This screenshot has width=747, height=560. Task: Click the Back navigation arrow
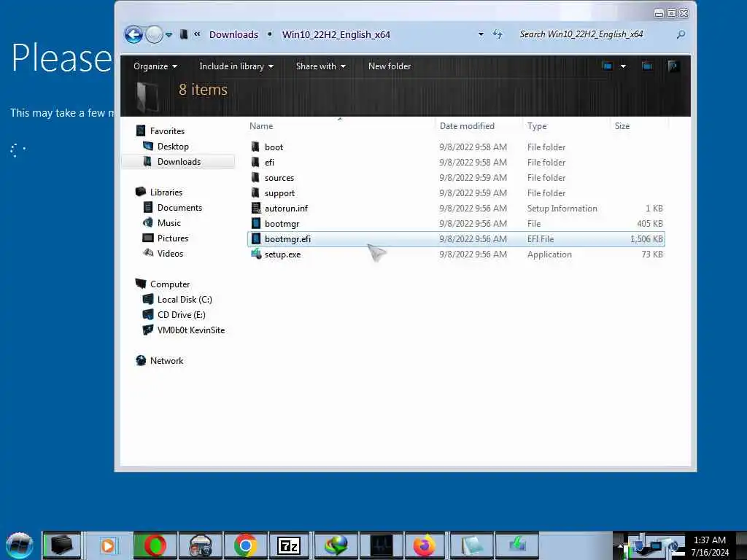tap(134, 34)
